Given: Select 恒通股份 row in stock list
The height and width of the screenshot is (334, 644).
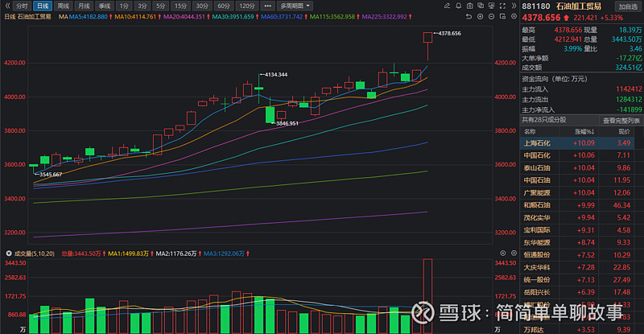Looking at the screenshot, I should click(x=577, y=254).
